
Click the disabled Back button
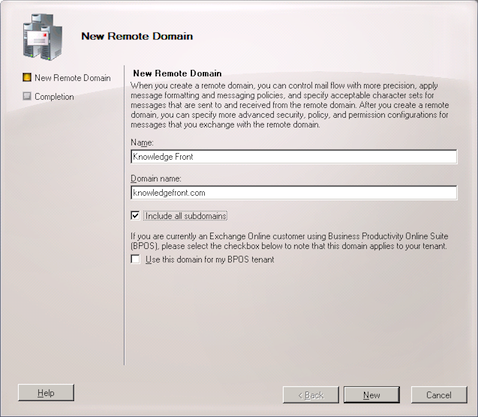311,395
